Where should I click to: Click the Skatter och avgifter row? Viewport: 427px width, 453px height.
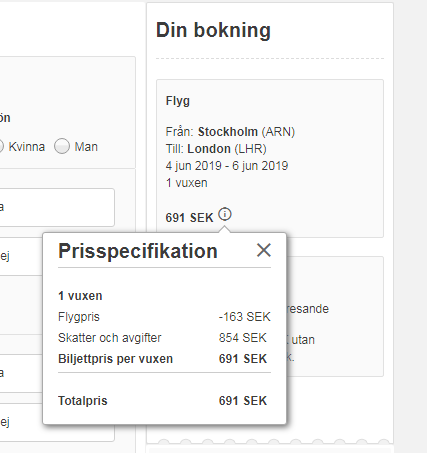(164, 338)
